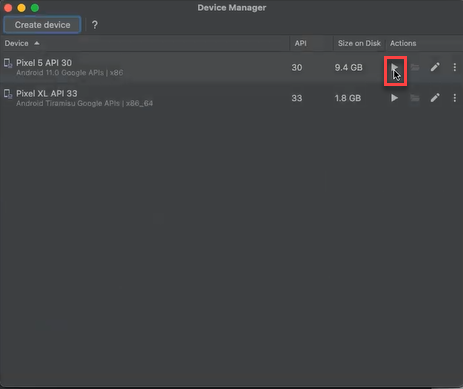
Task: Click the device icon beside Pixel 5 API 30
Action: point(8,63)
